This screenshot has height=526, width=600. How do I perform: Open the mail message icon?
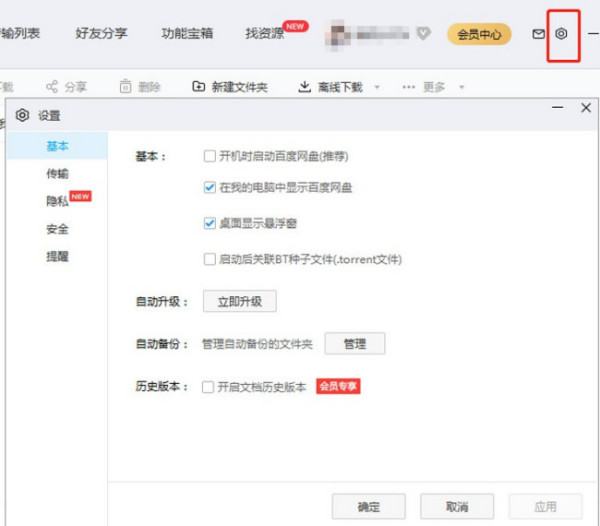538,34
